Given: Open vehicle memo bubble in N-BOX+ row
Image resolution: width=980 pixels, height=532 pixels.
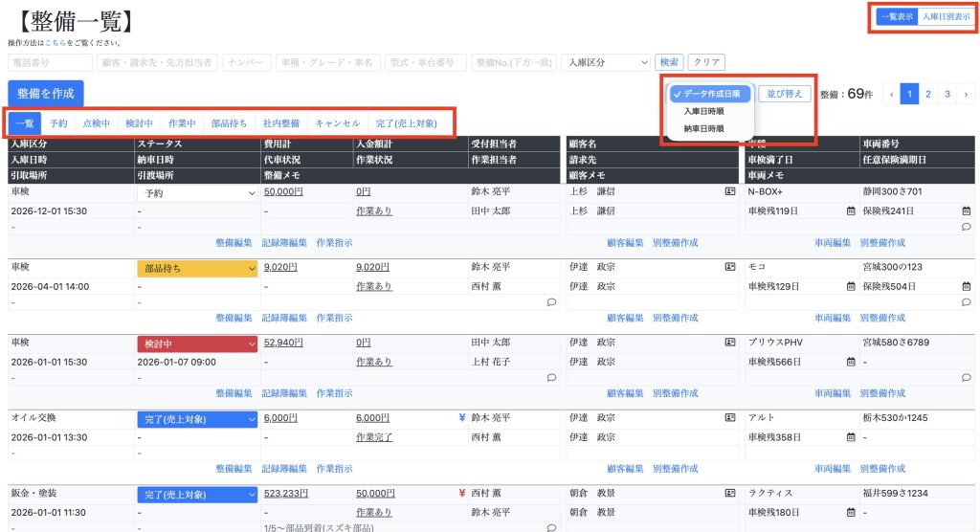Looking at the screenshot, I should click(x=966, y=227).
